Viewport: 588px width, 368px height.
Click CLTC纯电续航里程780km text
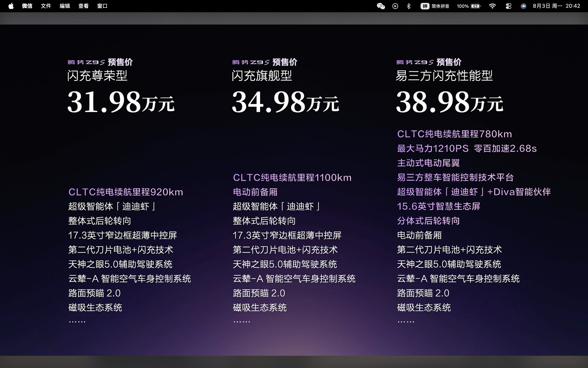(454, 134)
